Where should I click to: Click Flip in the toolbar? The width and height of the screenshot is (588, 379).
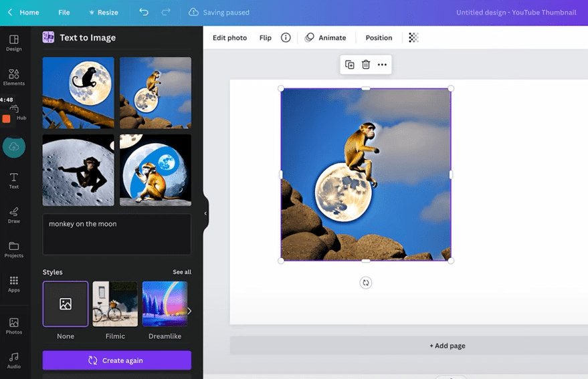pos(266,37)
